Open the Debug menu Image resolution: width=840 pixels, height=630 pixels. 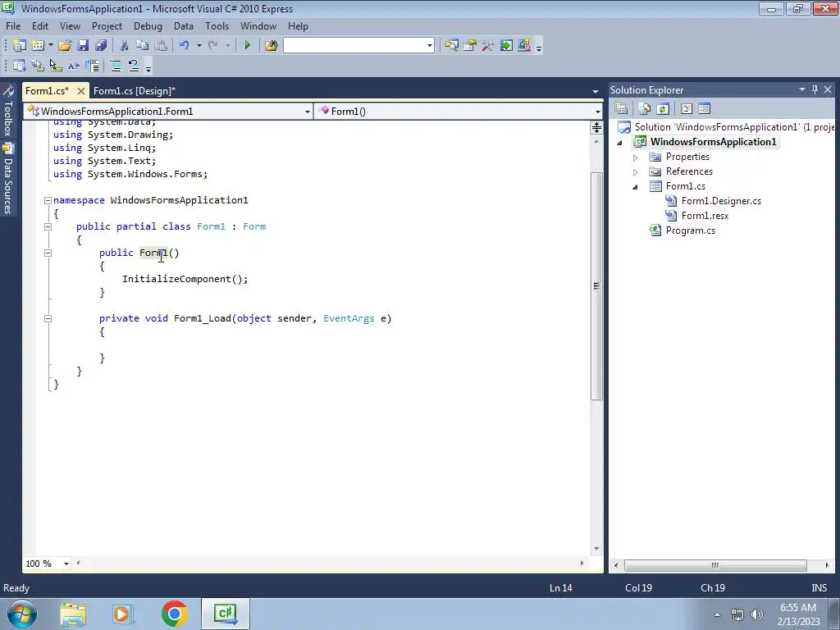[148, 25]
